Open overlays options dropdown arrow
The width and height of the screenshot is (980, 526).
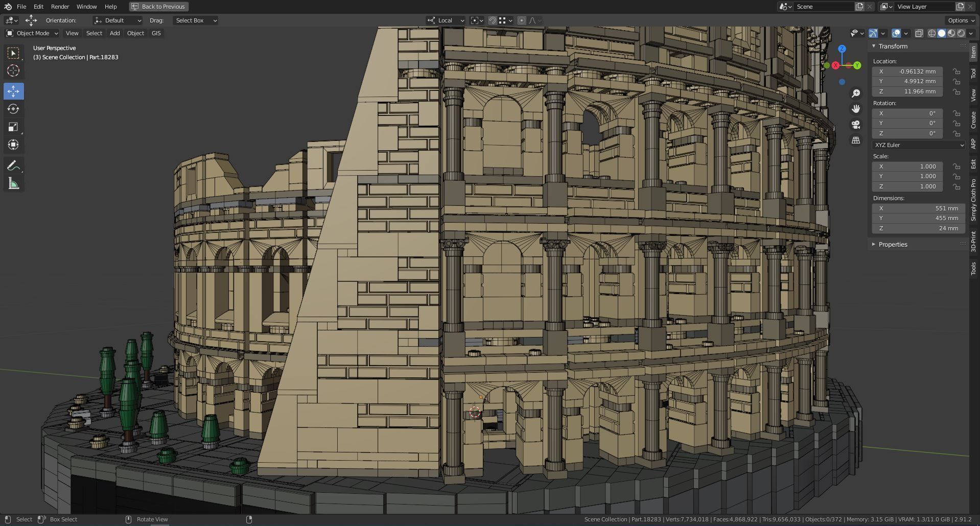[906, 33]
